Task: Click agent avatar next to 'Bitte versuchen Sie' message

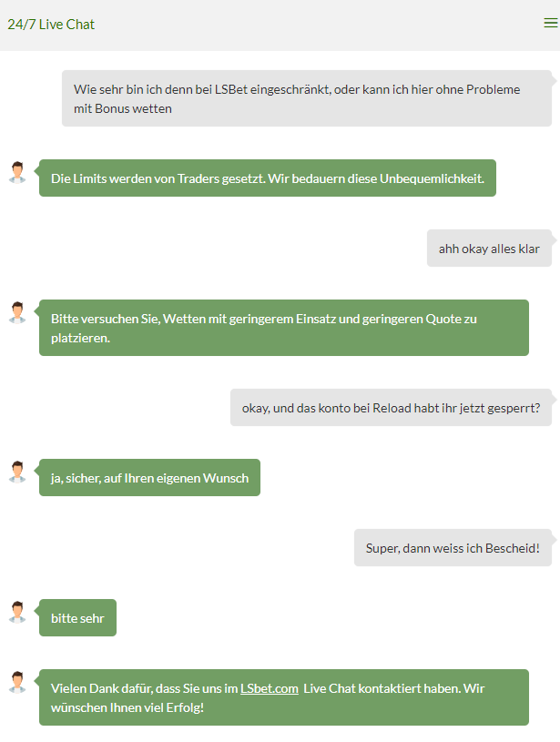Action: pyautogui.click(x=17, y=312)
